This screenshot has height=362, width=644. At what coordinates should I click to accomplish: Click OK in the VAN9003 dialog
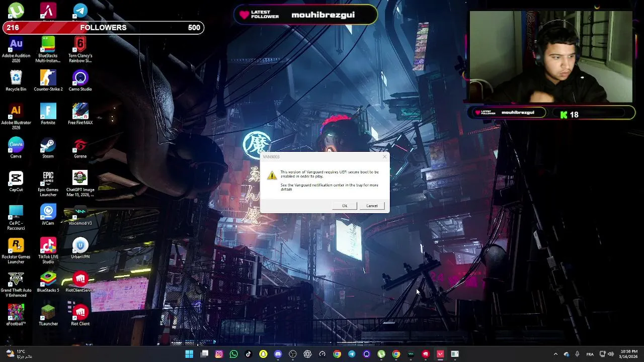pyautogui.click(x=345, y=206)
